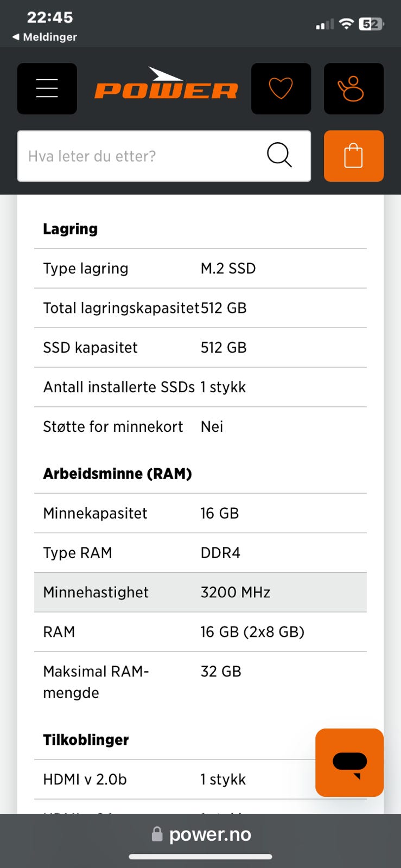The height and width of the screenshot is (868, 401).
Task: Open the hamburger menu
Action: pyautogui.click(x=47, y=88)
